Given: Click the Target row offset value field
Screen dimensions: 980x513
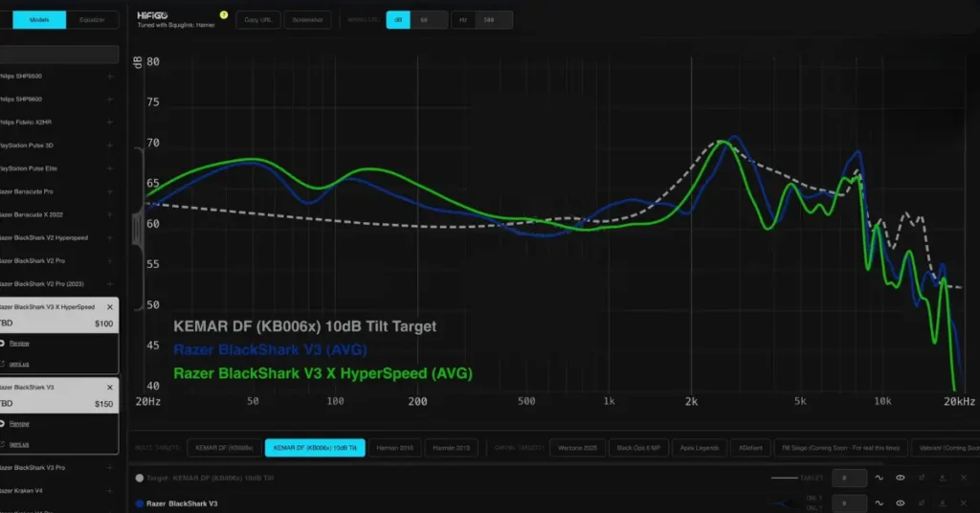Looking at the screenshot, I should (850, 478).
